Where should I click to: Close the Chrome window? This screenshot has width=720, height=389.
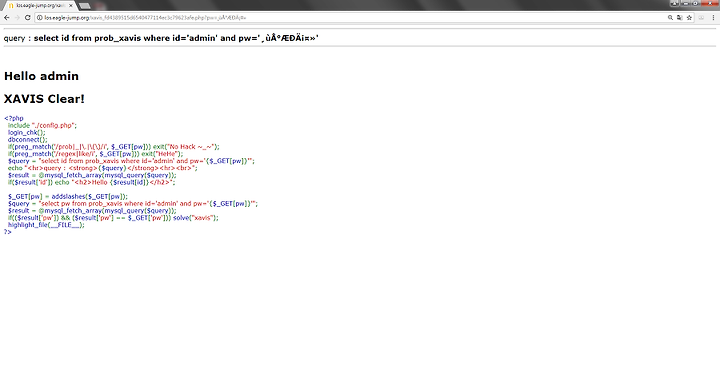pos(709,3)
